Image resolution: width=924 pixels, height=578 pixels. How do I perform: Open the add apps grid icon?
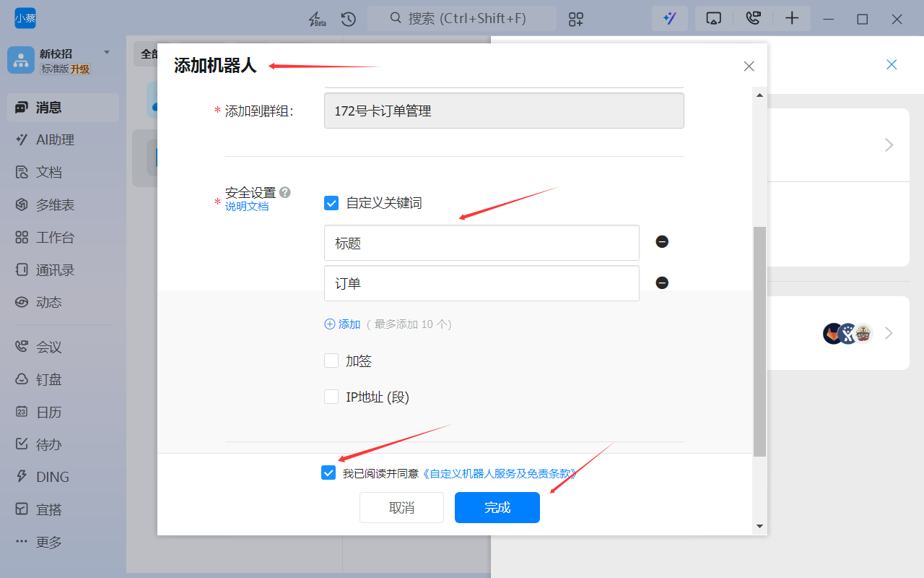point(576,20)
